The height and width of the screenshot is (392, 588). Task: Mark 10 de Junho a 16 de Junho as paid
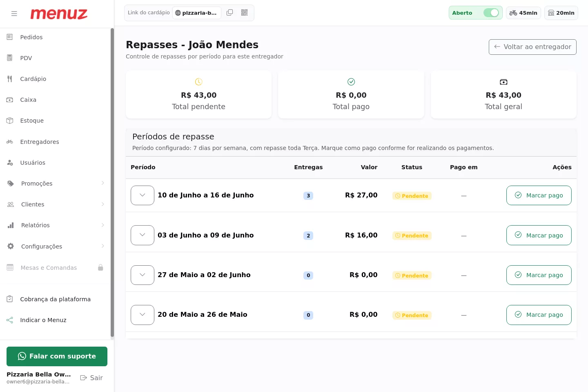[x=539, y=195]
